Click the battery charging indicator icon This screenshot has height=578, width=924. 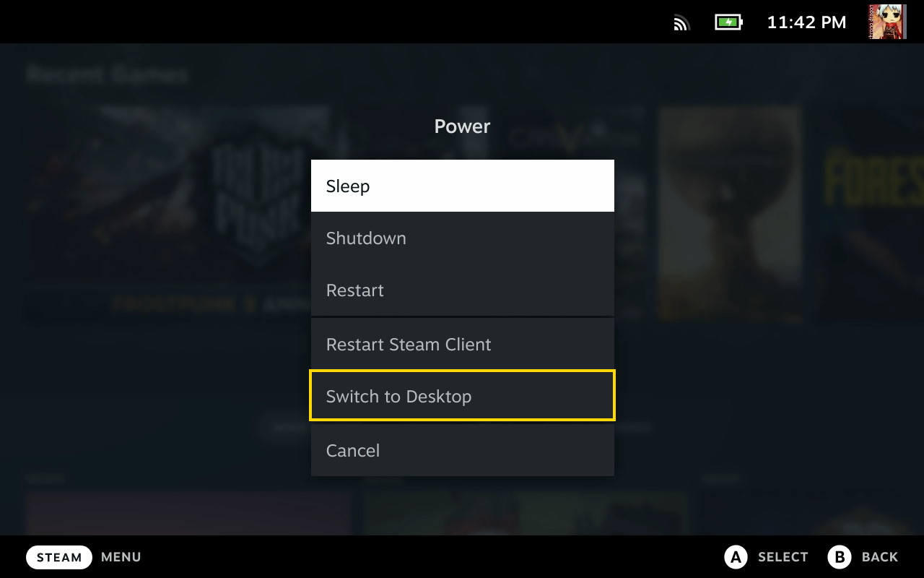(x=728, y=22)
